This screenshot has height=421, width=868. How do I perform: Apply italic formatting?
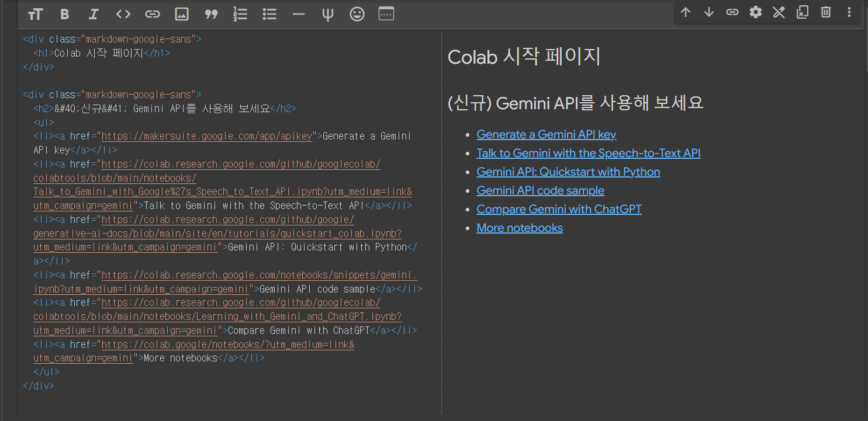pyautogui.click(x=94, y=14)
